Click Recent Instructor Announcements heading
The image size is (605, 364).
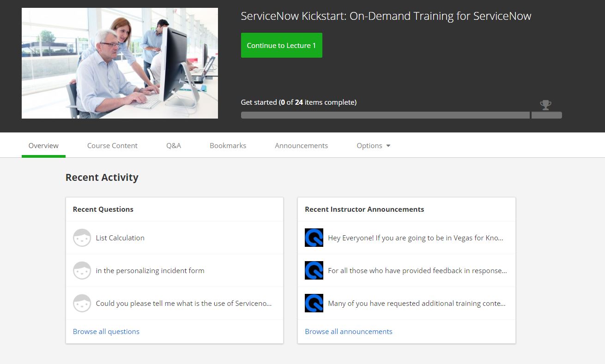coord(364,209)
